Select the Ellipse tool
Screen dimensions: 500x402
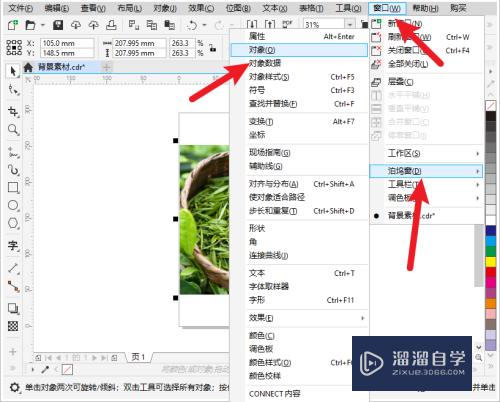coord(13,205)
